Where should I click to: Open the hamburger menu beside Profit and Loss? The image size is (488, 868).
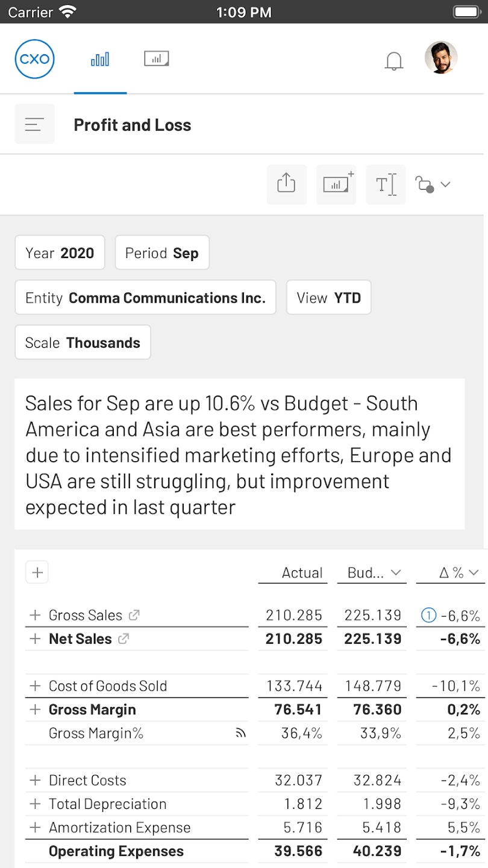point(34,124)
